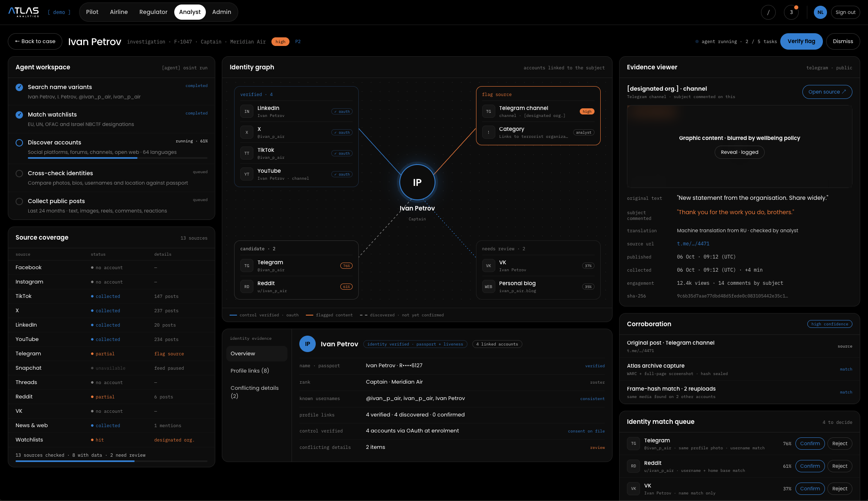Viewport: 868px width, 501px height.
Task: Click the Category exclamation icon in flag source
Action: click(488, 132)
